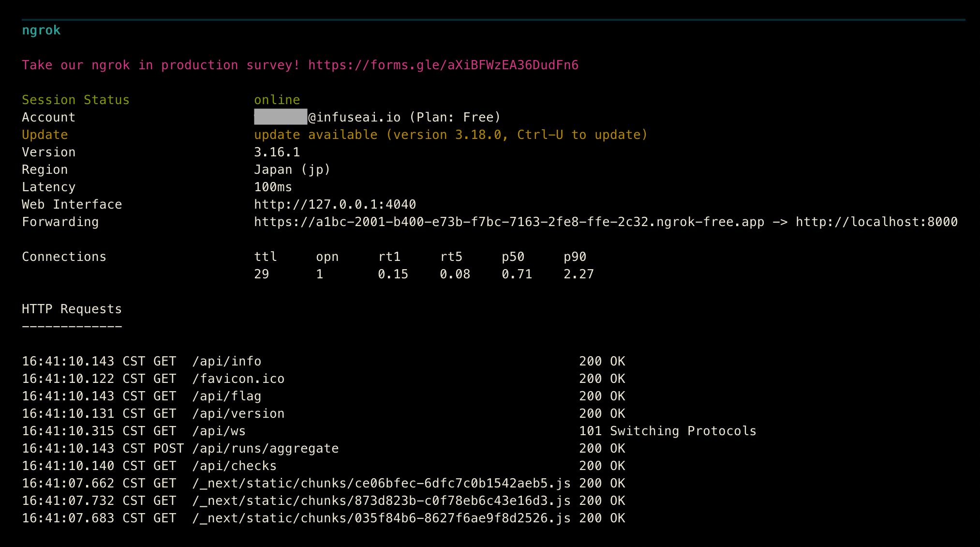Viewport: 980px width, 547px height.
Task: Click the rt5 column header
Action: tap(451, 257)
